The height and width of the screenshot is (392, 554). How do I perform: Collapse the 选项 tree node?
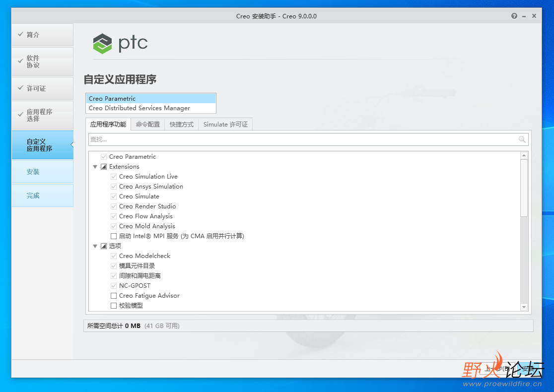95,246
